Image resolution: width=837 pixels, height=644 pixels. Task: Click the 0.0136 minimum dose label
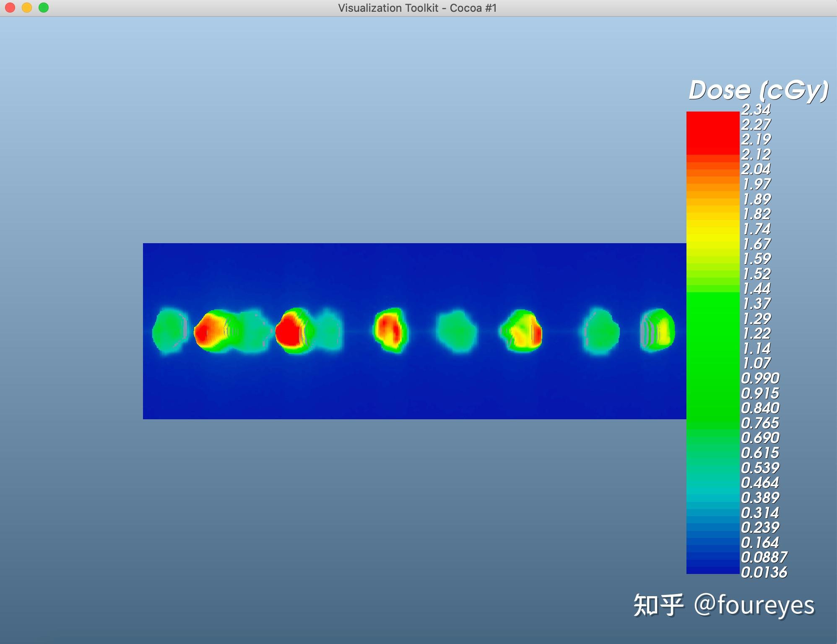click(x=764, y=572)
